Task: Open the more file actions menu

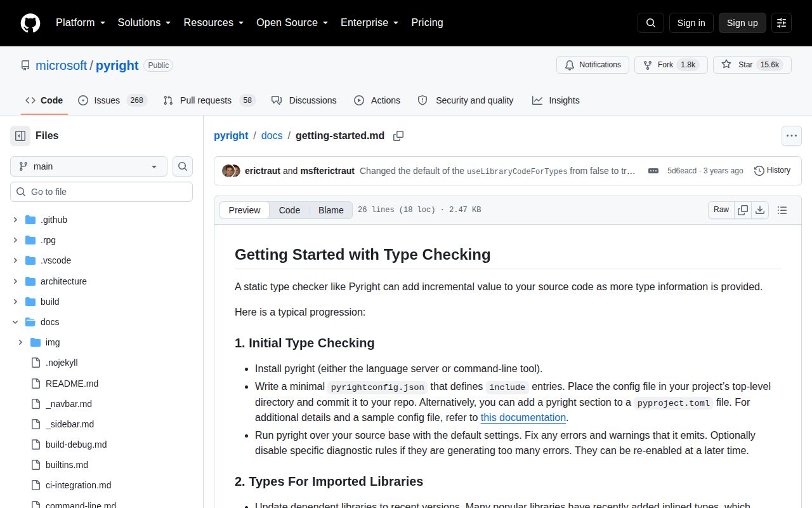Action: coord(791,136)
